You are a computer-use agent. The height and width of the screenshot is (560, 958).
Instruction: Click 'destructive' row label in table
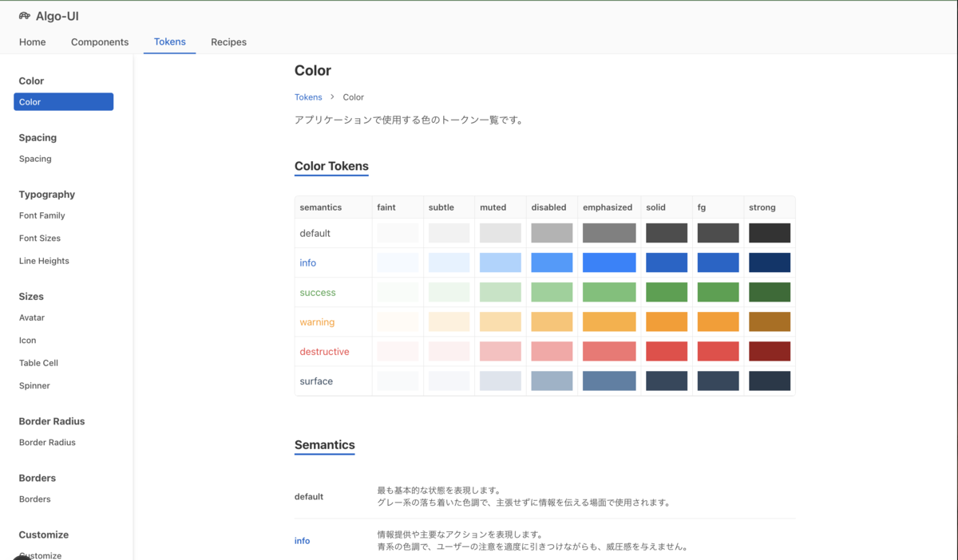(325, 351)
